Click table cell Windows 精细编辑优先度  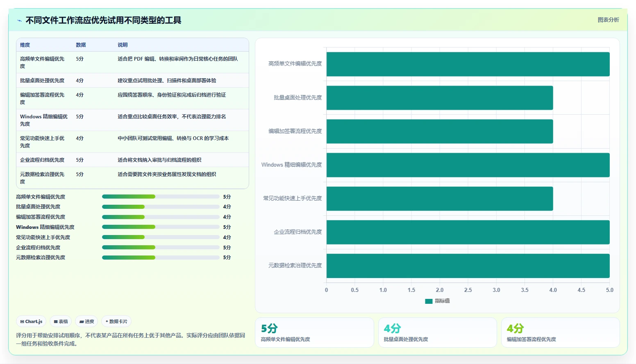click(x=44, y=120)
